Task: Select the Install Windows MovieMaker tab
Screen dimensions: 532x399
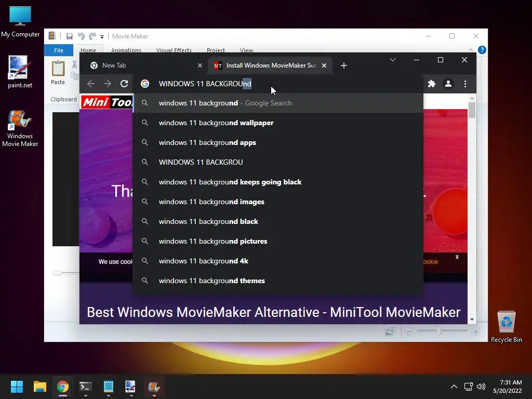Action: (x=270, y=65)
